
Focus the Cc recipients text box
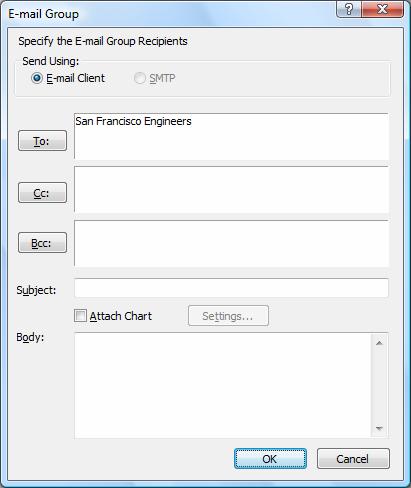click(231, 189)
